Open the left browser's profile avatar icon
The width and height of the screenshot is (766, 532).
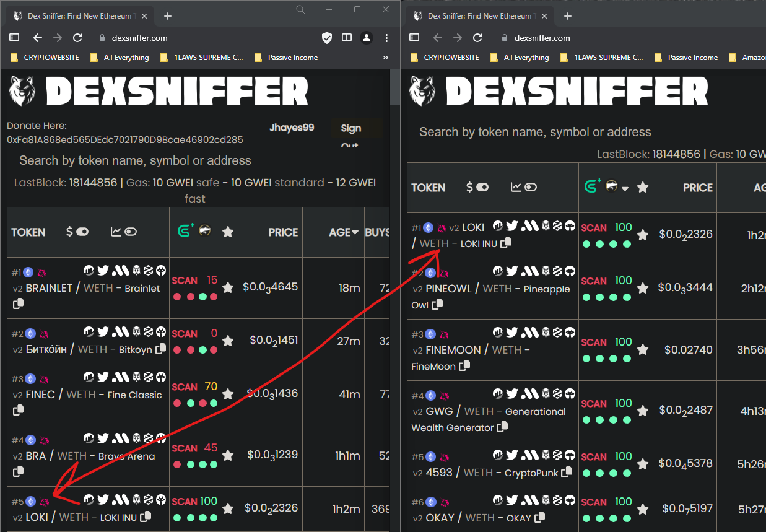(367, 38)
